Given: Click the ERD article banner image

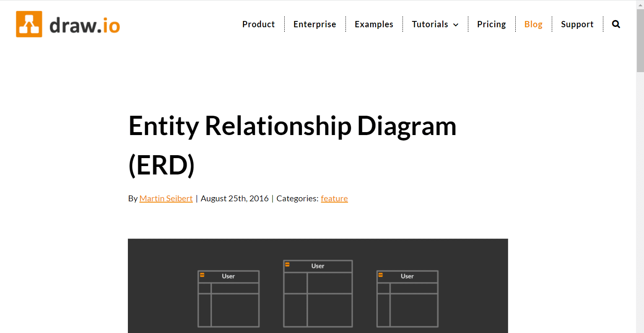Looking at the screenshot, I should 318,286.
